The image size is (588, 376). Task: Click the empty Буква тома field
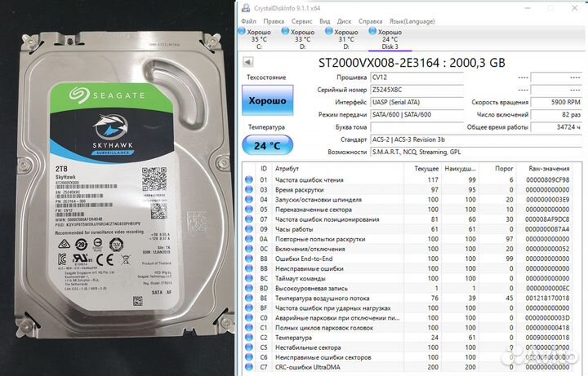tap(416, 127)
